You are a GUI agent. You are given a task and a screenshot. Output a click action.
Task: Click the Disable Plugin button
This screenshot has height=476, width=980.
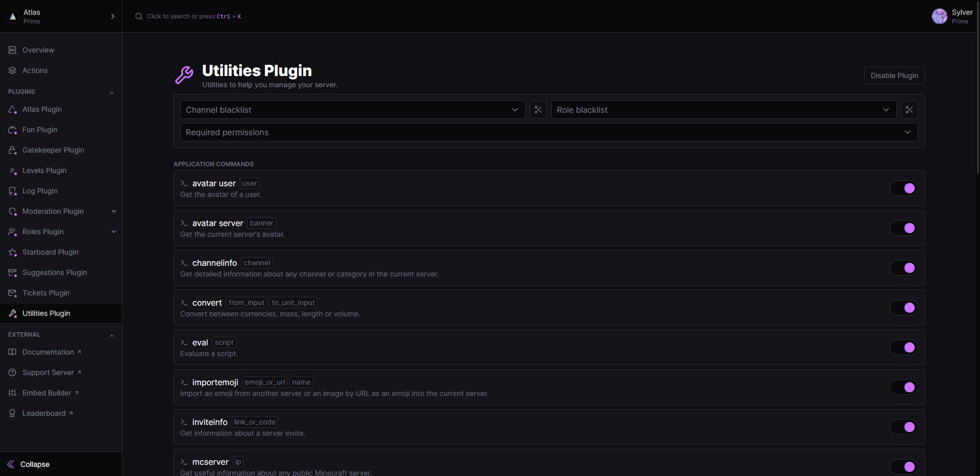click(x=894, y=76)
